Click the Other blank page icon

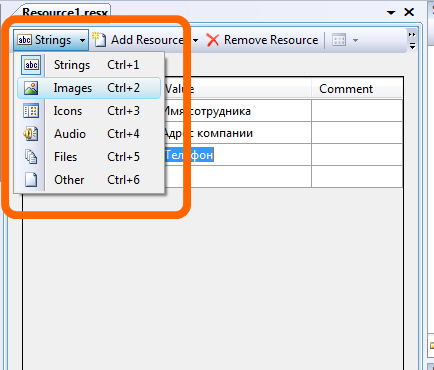tap(31, 180)
